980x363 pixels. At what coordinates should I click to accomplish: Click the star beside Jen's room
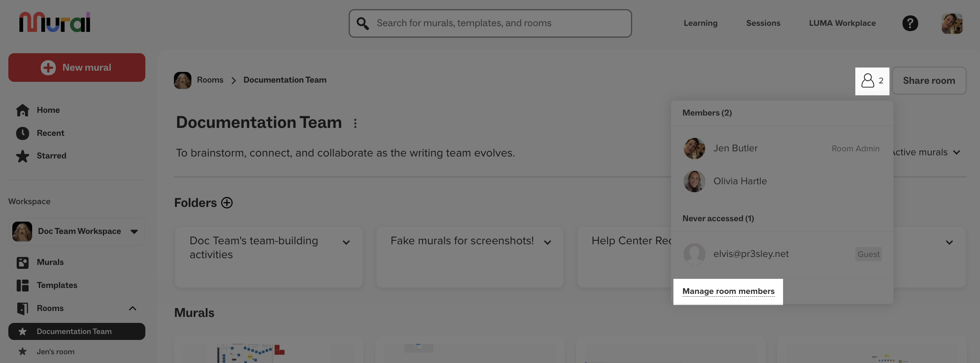pyautogui.click(x=23, y=351)
